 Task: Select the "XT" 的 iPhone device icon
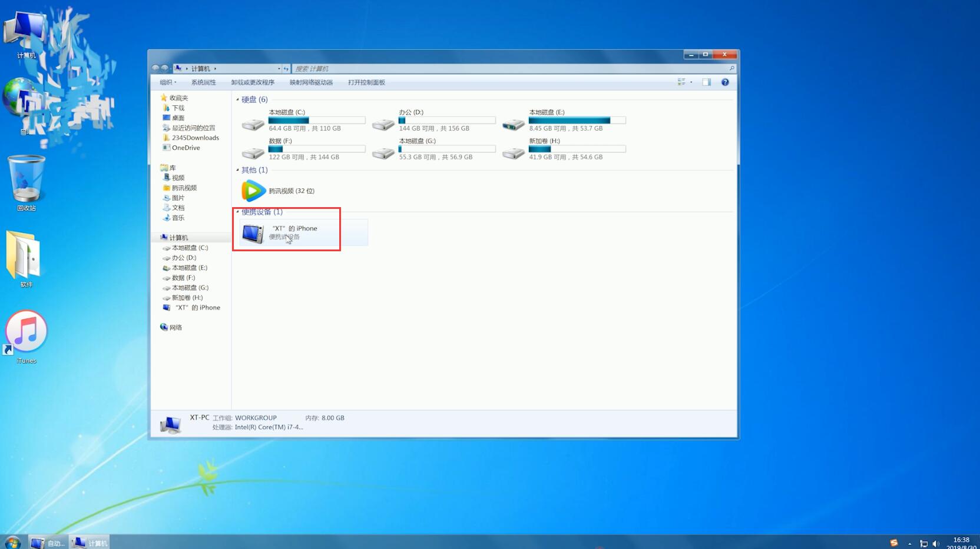(x=253, y=233)
